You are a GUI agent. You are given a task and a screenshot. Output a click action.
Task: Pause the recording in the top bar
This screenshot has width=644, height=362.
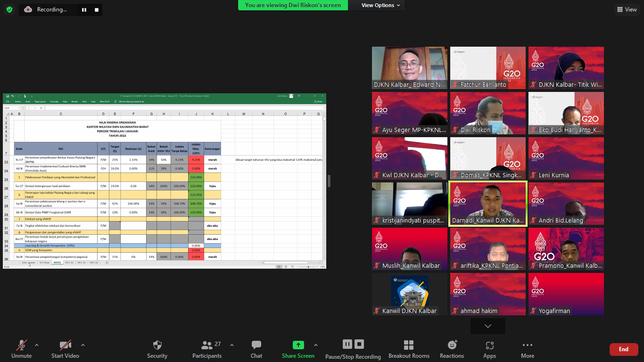(84, 9)
